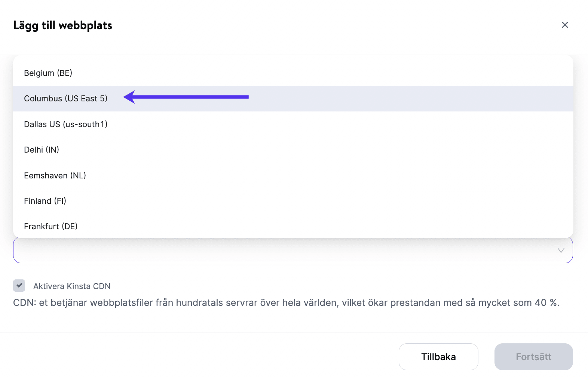Click the Fortsätt button

tap(533, 357)
